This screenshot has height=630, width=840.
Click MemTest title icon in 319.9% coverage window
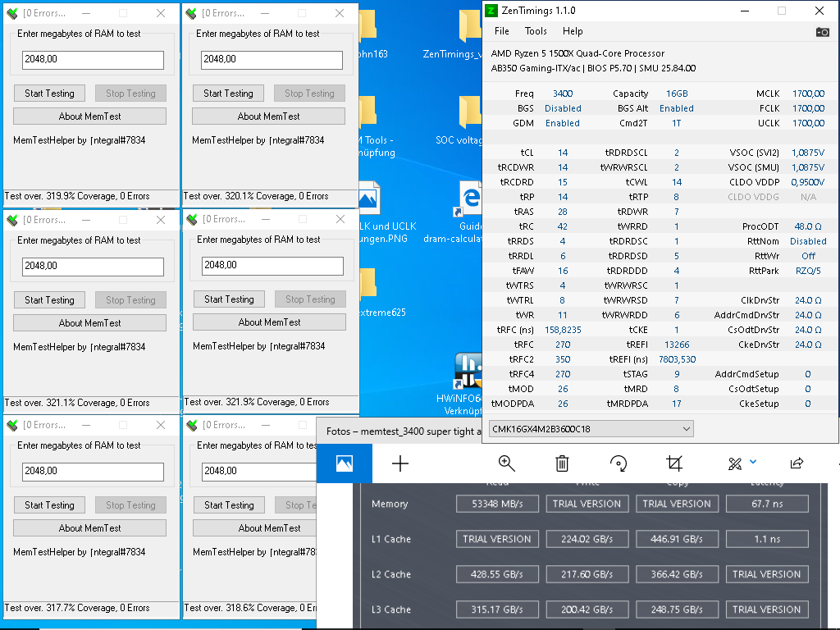pos(11,13)
